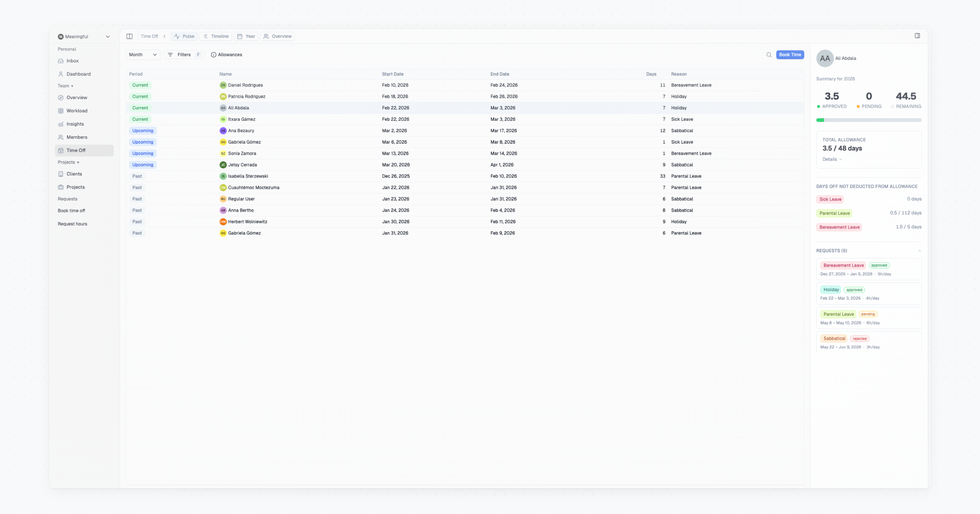Open Inbox from the sidebar
The width and height of the screenshot is (980, 514).
pyautogui.click(x=72, y=61)
